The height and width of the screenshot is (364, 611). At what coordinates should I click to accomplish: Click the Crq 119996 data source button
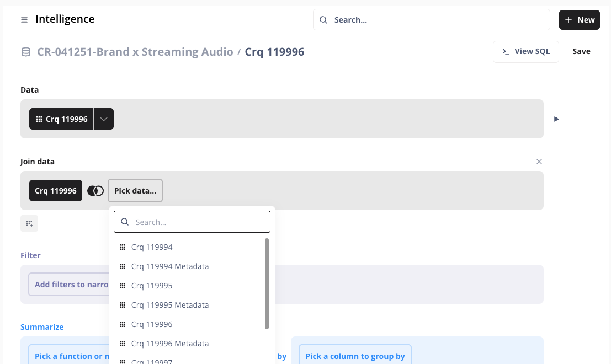pyautogui.click(x=61, y=119)
